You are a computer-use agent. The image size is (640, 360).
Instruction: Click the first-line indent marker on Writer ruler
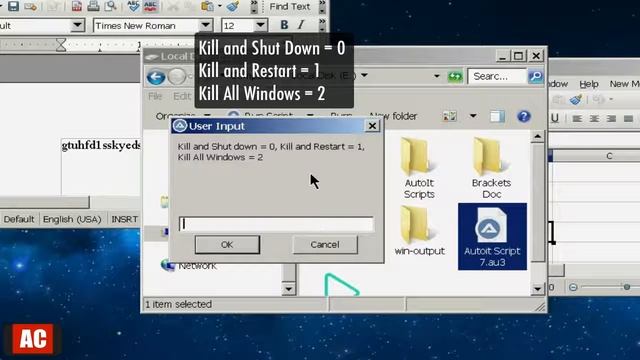click(x=61, y=42)
